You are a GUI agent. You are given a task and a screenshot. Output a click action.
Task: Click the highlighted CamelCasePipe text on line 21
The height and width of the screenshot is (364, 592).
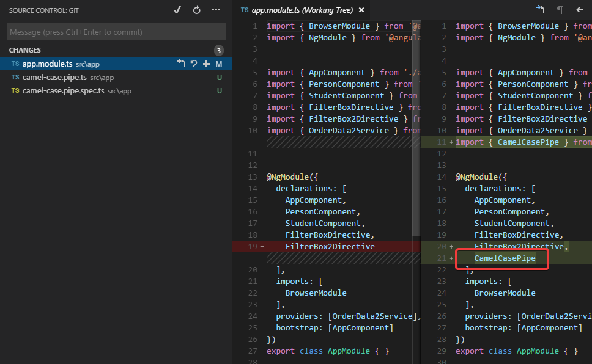(x=505, y=258)
